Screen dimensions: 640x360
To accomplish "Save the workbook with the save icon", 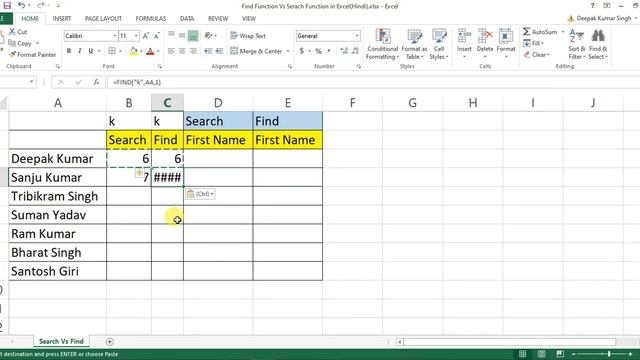I will pos(7,6).
